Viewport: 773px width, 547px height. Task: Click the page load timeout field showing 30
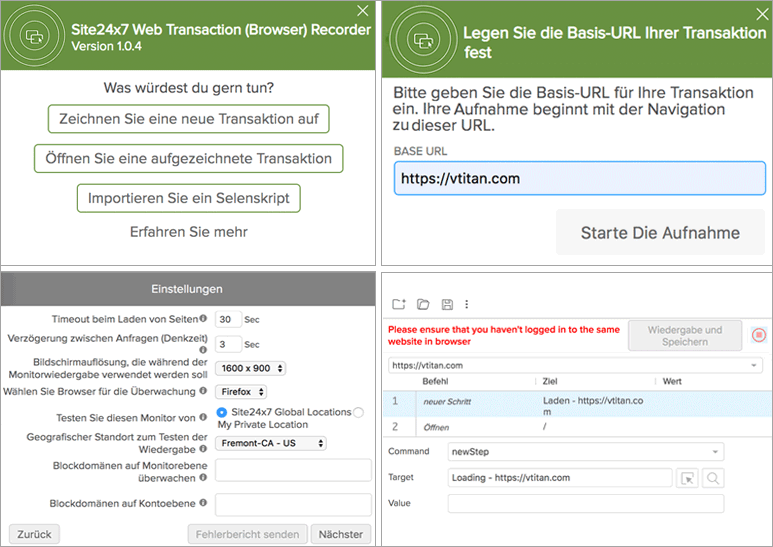coord(228,319)
